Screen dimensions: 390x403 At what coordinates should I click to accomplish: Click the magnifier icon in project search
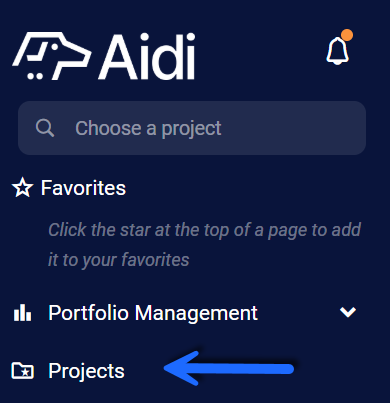click(x=45, y=128)
